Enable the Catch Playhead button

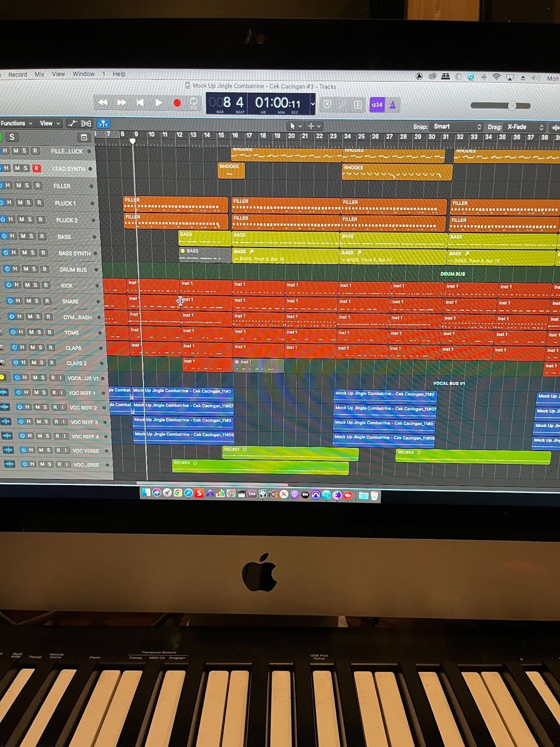pyautogui.click(x=103, y=124)
